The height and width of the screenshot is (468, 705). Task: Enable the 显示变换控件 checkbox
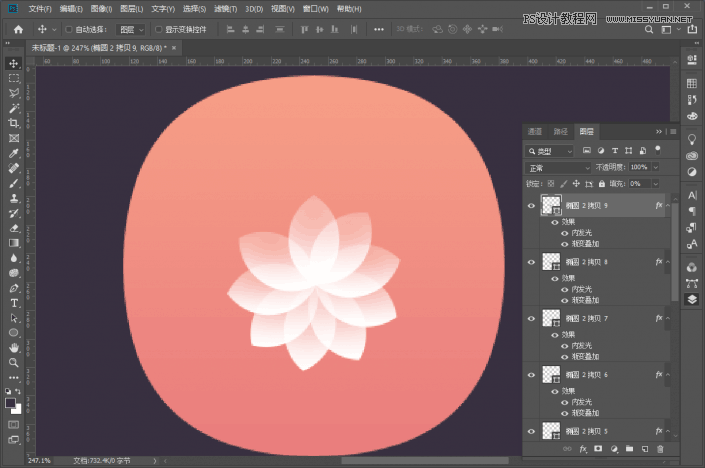(x=158, y=30)
